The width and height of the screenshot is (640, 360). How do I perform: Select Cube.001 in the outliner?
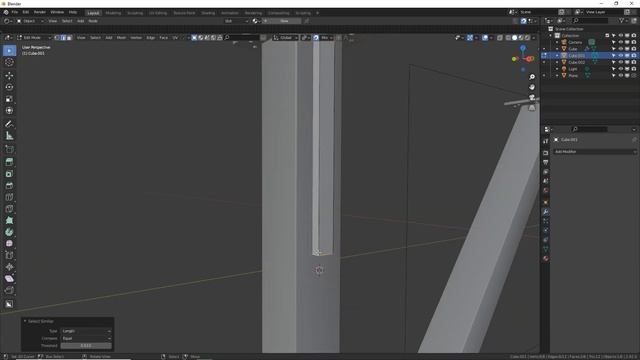coord(576,56)
